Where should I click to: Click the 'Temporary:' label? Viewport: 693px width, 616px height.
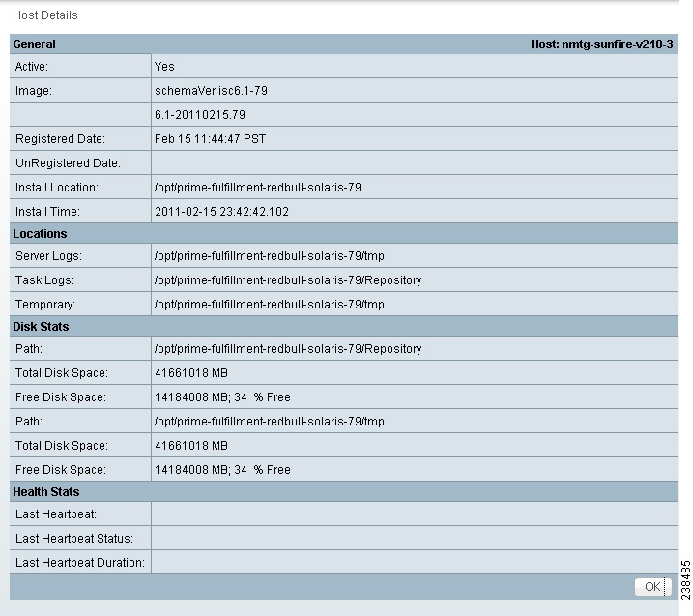(45, 305)
